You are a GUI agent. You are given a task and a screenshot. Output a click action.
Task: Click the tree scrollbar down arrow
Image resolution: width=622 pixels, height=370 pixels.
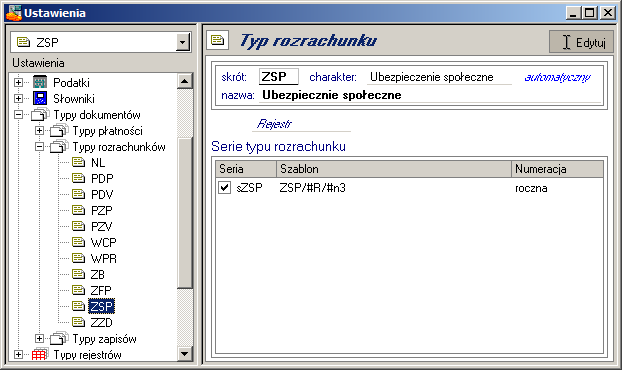pos(184,353)
